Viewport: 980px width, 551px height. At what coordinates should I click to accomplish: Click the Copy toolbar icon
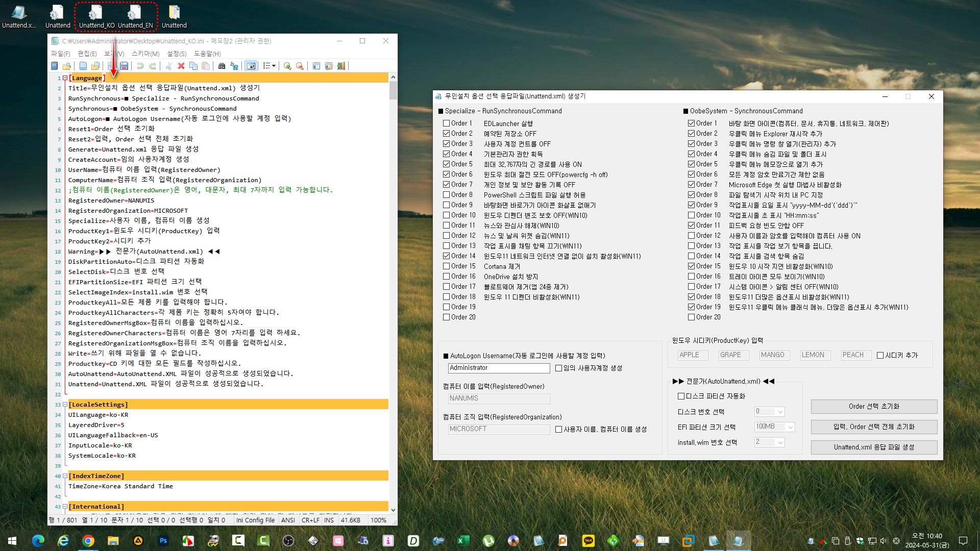[x=193, y=66]
